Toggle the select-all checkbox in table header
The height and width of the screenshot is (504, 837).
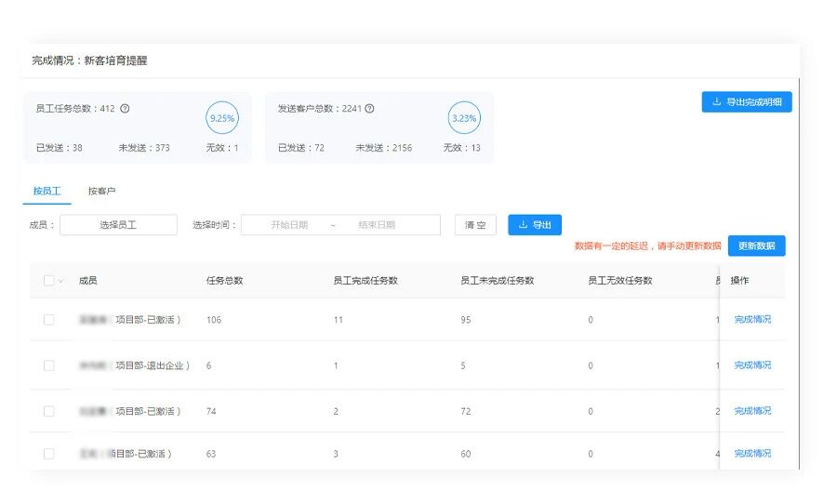coord(48,280)
